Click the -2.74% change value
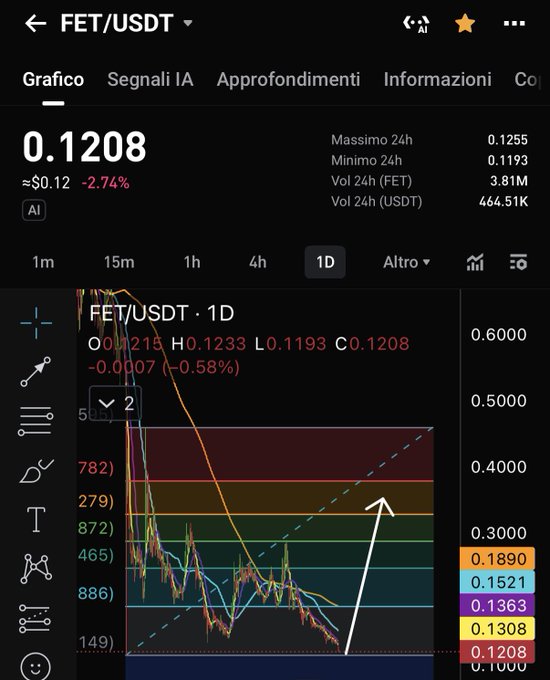 click(105, 183)
